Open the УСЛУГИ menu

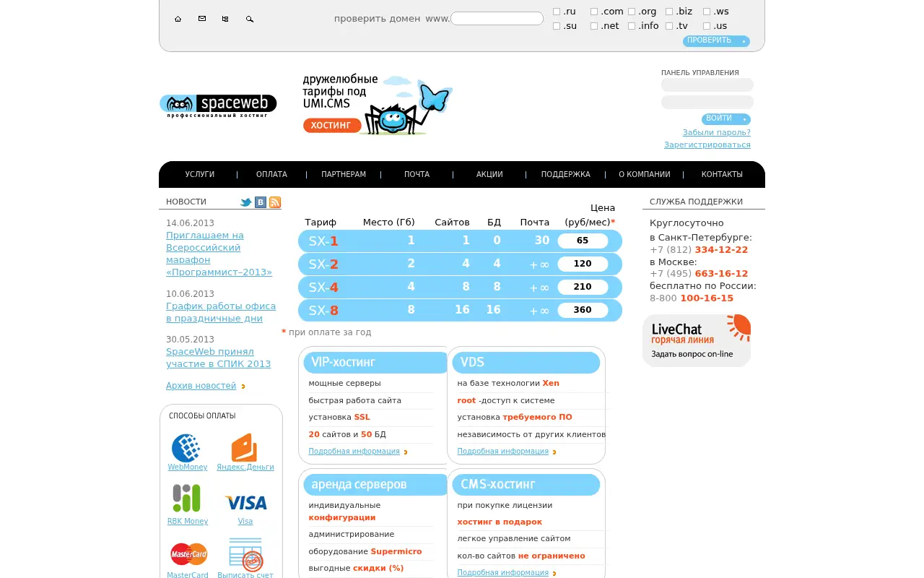[x=200, y=175]
